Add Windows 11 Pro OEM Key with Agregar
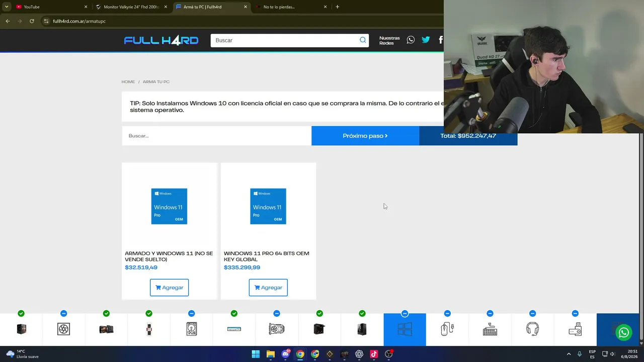644x362 pixels. (268, 288)
